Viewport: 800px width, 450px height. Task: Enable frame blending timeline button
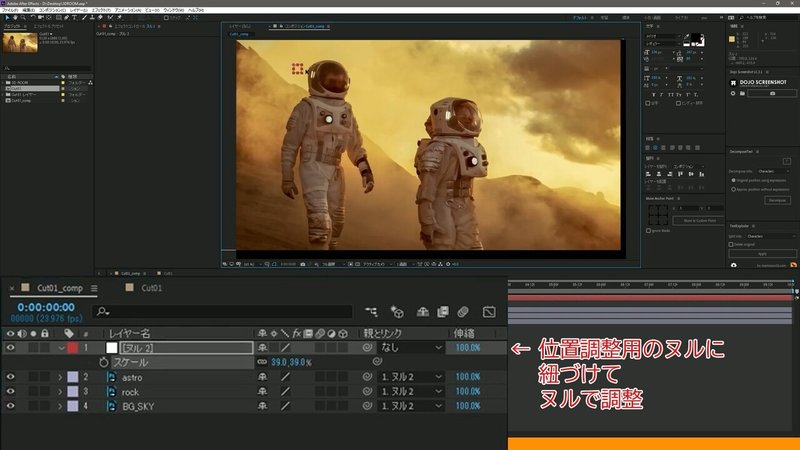tap(442, 312)
